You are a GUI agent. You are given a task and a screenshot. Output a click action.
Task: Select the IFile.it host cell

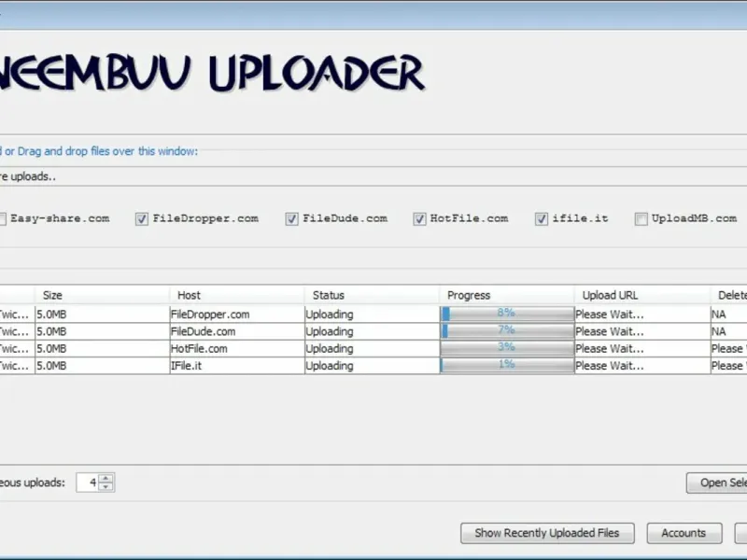237,366
